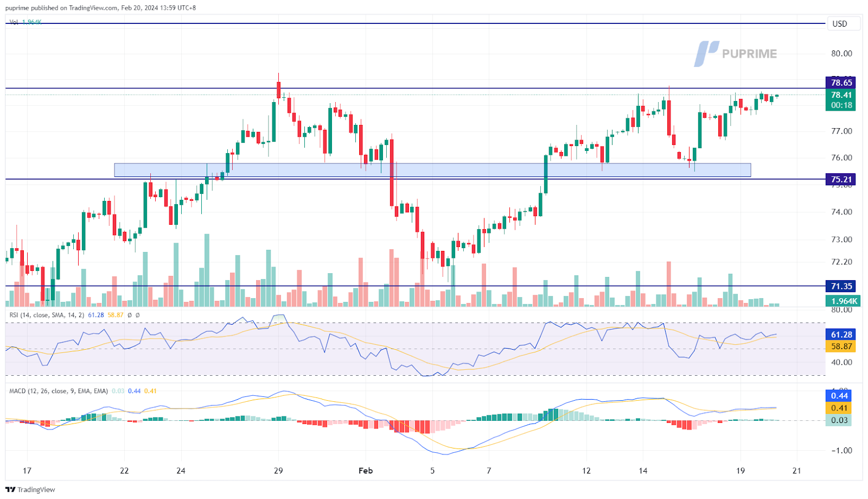Viewport: 868px width, 499px height.
Task: Click the 73.00 price scale value
Action: pos(841,239)
